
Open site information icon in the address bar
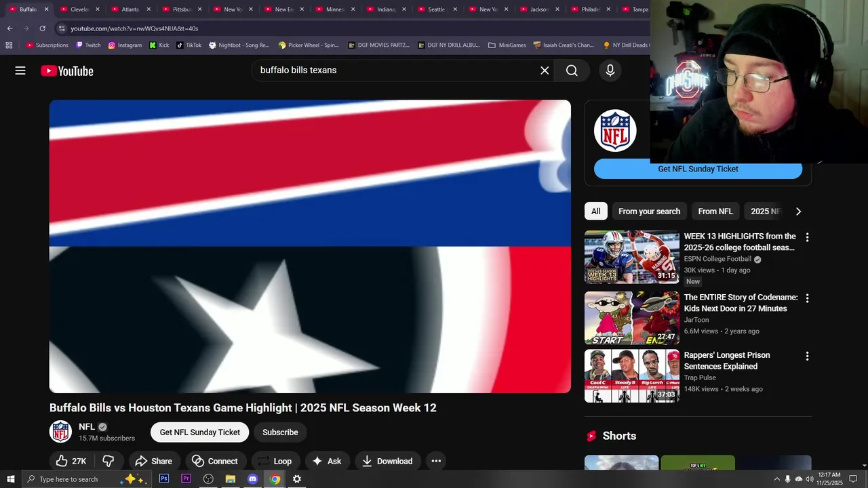pos(62,28)
